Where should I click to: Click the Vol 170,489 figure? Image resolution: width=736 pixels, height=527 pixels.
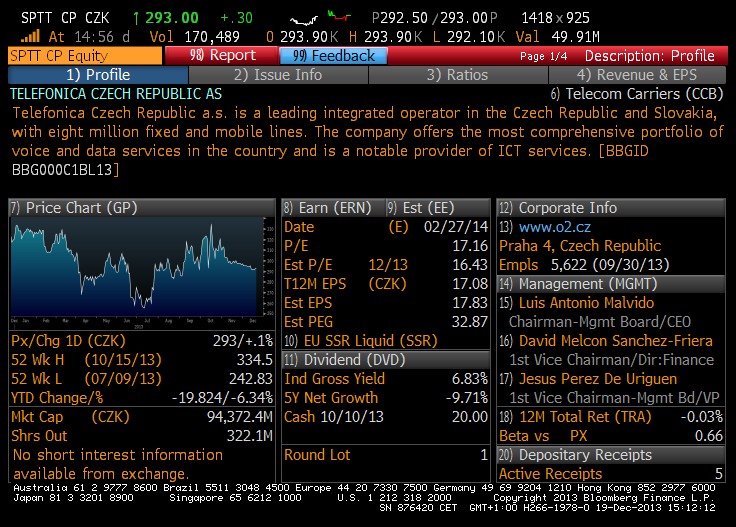coord(195,37)
